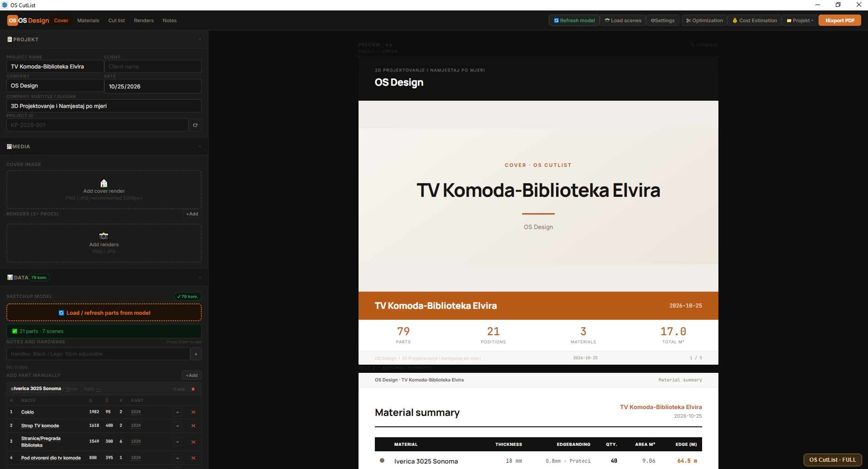Click Load / refresh parts from model
Screen dimensions: 868x469
(x=104, y=313)
